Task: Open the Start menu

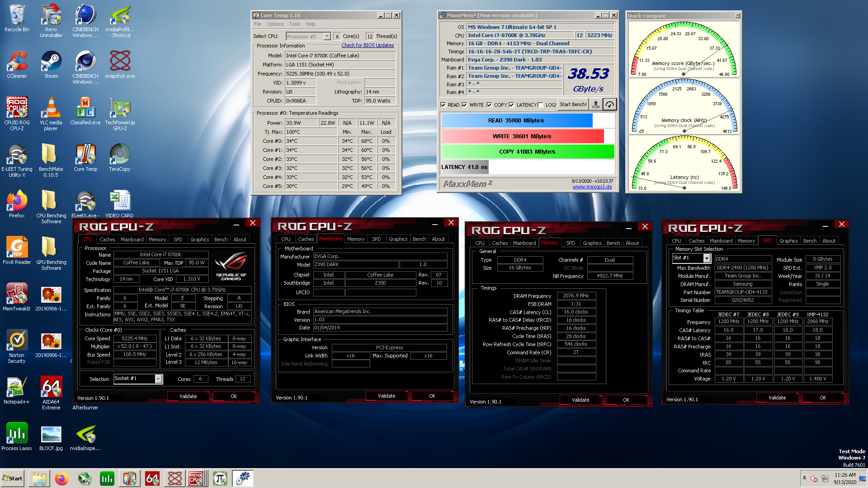Action: pos(12,479)
